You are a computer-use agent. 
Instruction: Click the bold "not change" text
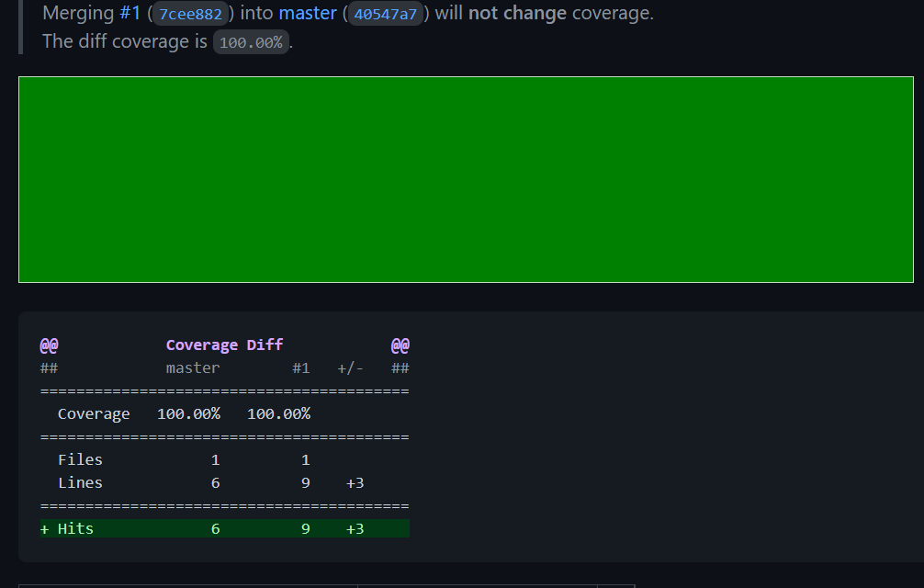tap(517, 14)
